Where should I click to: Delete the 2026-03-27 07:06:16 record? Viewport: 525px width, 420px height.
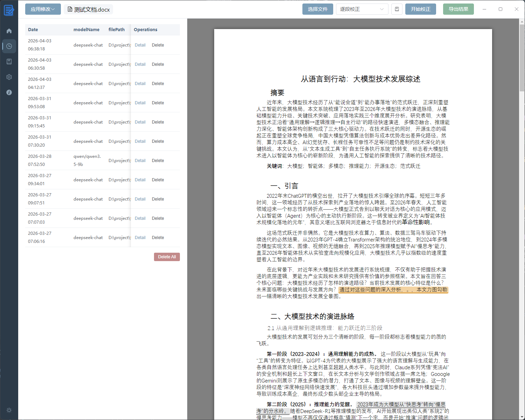(x=158, y=238)
